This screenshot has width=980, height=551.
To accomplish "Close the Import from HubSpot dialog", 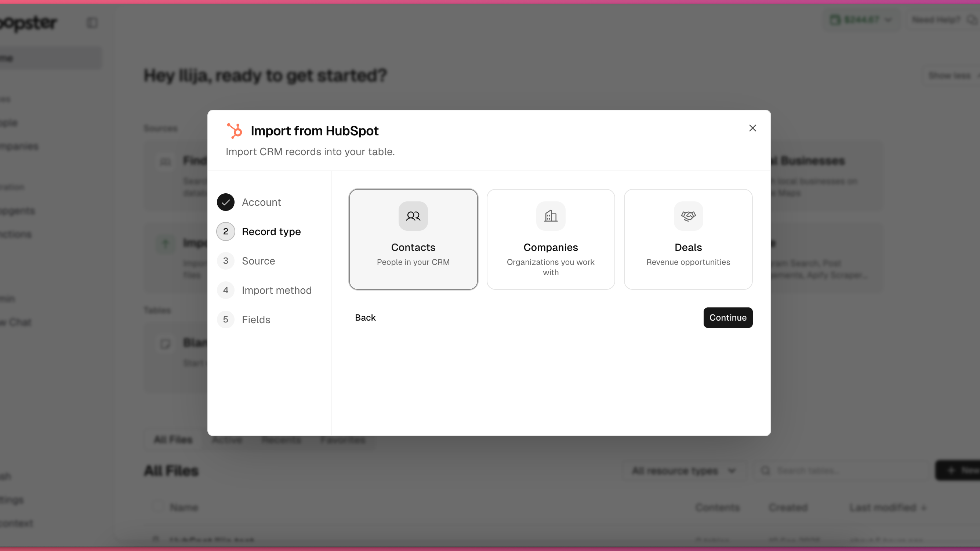I will (752, 128).
